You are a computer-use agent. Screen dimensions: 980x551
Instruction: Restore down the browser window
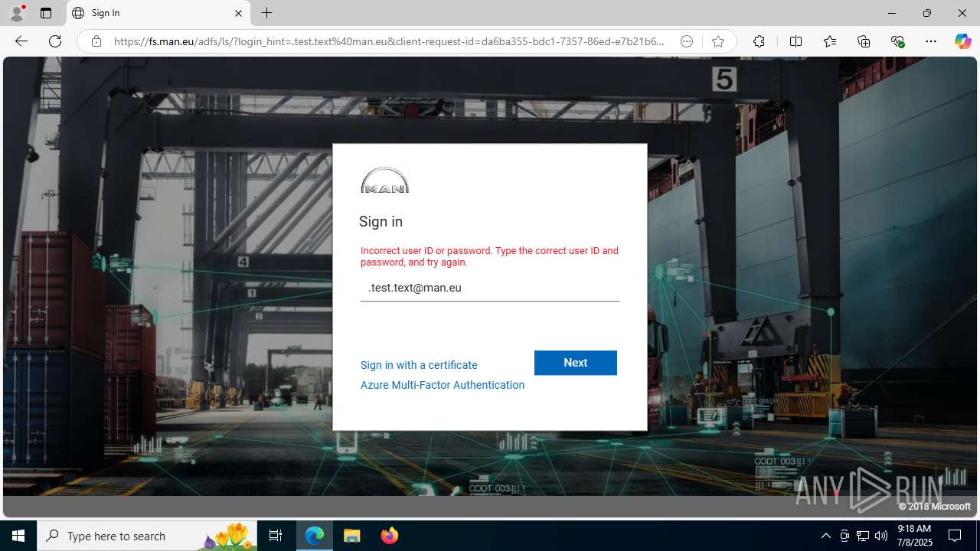point(927,13)
